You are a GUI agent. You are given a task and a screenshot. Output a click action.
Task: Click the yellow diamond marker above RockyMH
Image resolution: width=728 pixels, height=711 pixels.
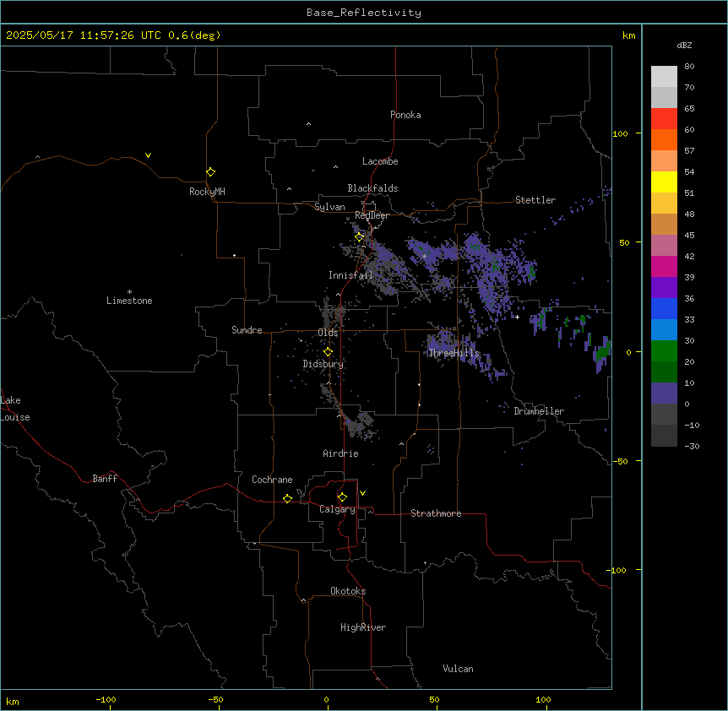[x=210, y=172]
